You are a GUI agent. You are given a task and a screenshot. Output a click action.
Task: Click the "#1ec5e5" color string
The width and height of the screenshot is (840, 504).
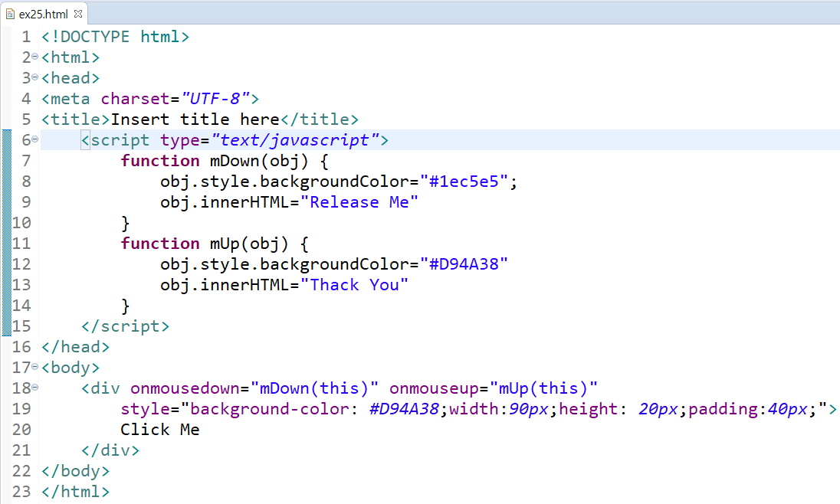pyautogui.click(x=464, y=182)
